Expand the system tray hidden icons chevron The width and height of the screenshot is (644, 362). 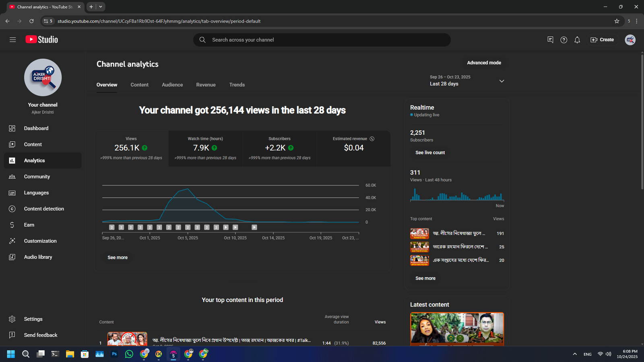(x=574, y=354)
